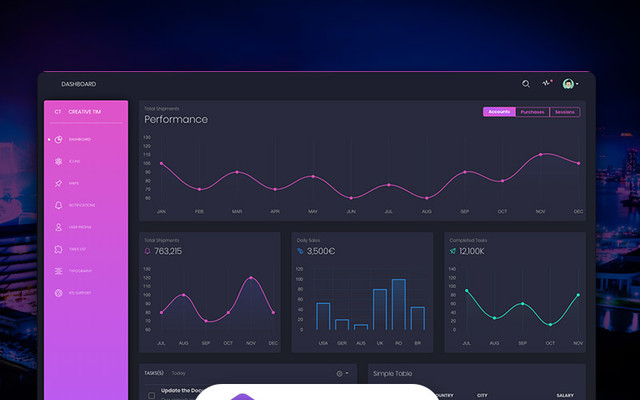
Task: Click the 3,500€ daily sales value
Action: 321,251
